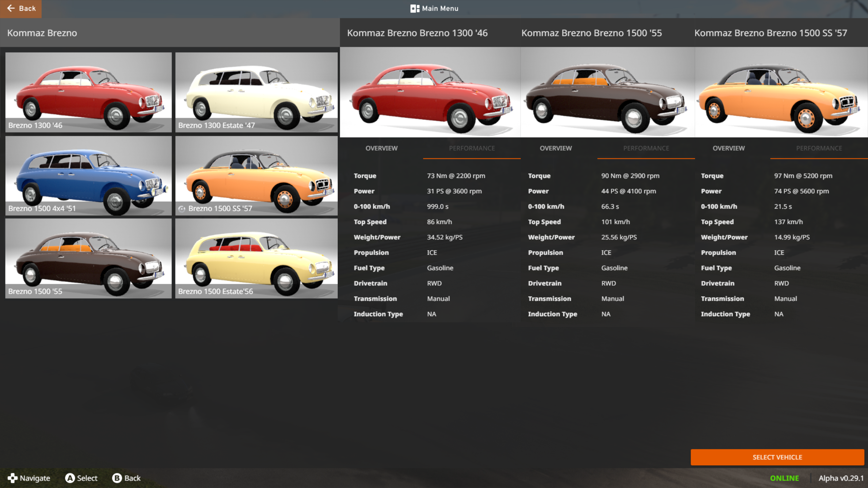Switch to Overview tab for Brezno 1500 '55
Screen dimensions: 868x488
click(x=555, y=148)
